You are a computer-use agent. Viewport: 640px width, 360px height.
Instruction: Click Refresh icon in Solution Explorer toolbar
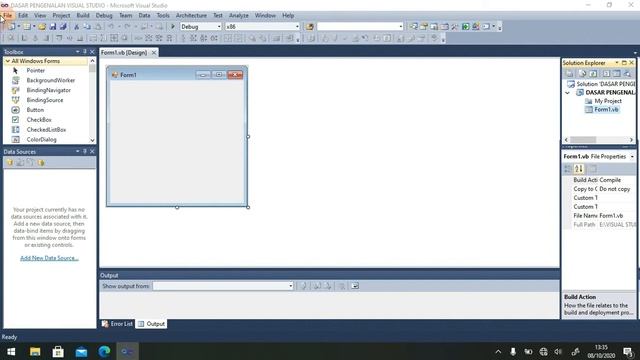(x=593, y=73)
